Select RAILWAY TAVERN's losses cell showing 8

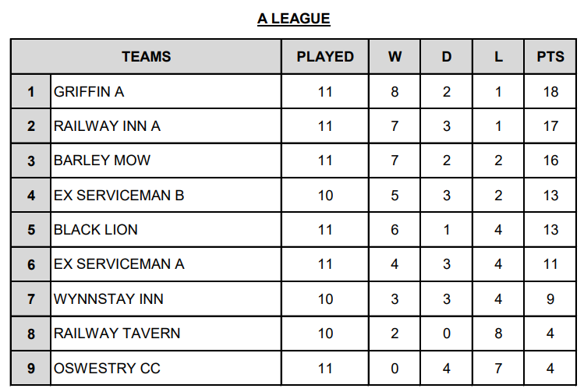(x=498, y=334)
